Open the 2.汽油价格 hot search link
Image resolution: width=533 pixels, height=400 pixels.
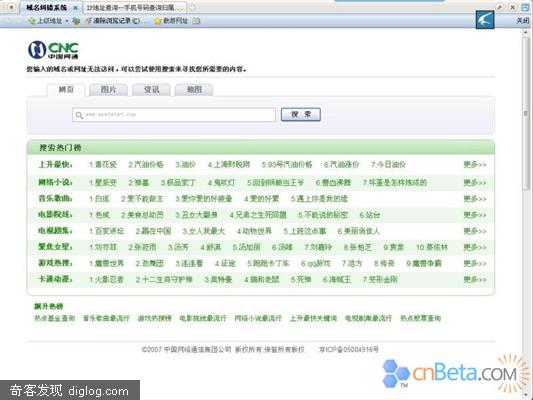(146, 165)
